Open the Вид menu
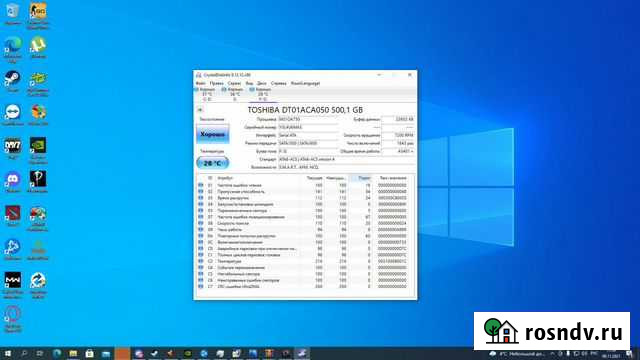640x360 pixels. point(249,83)
